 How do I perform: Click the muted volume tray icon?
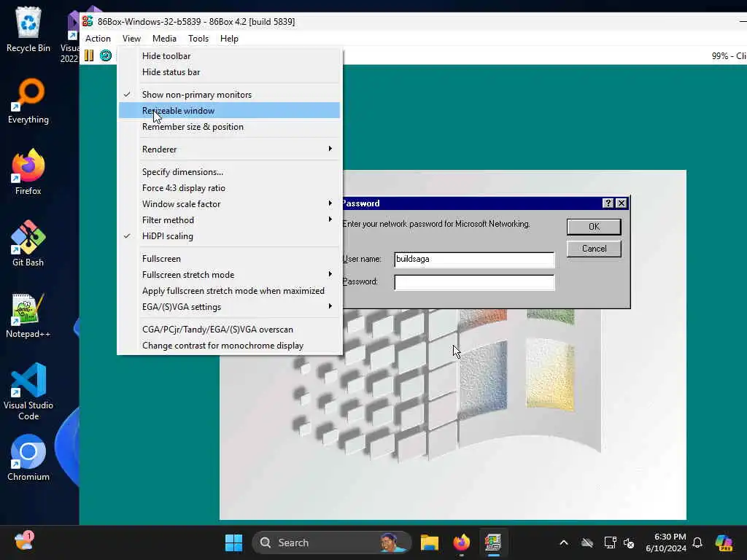click(x=629, y=542)
